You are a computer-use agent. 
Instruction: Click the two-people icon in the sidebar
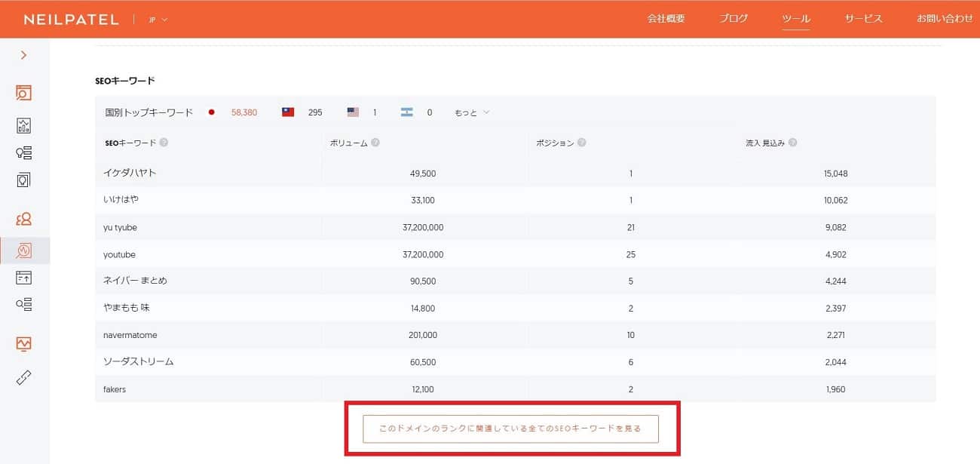point(24,220)
